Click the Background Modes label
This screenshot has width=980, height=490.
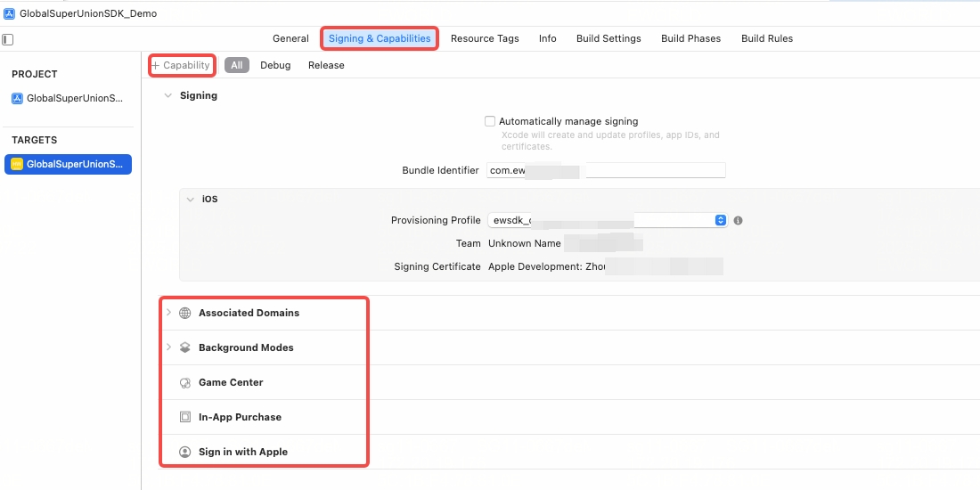point(246,347)
